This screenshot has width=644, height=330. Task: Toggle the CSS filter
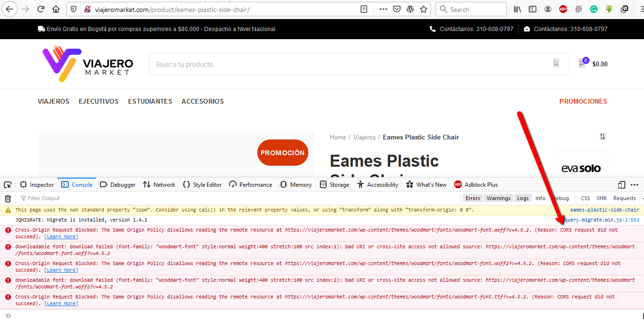[585, 198]
